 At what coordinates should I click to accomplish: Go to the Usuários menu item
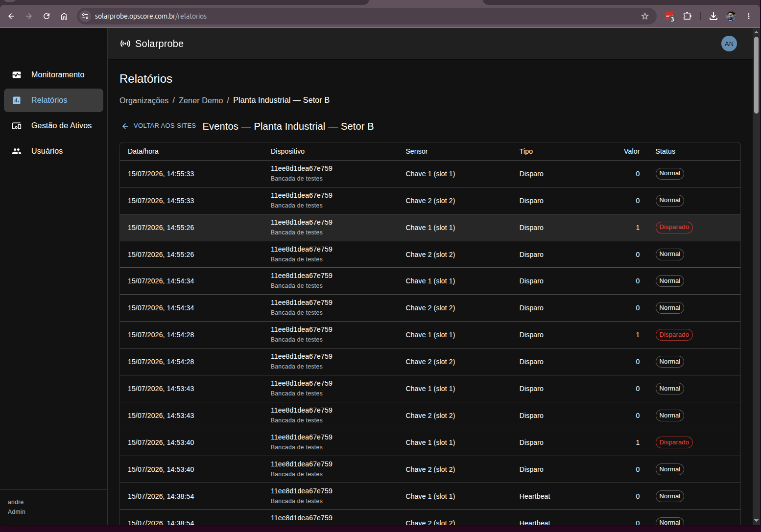[53, 151]
